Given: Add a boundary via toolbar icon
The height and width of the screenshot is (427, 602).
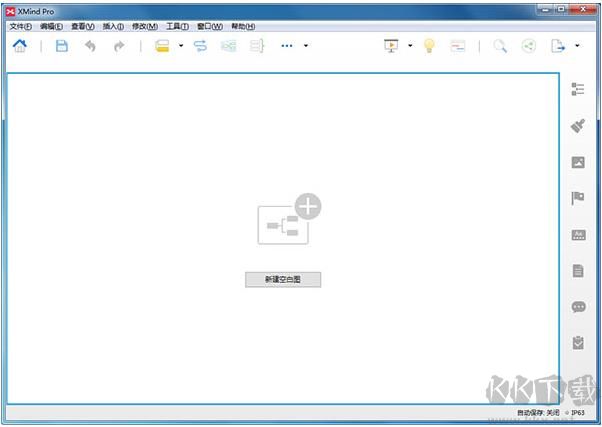Looking at the screenshot, I should click(228, 46).
